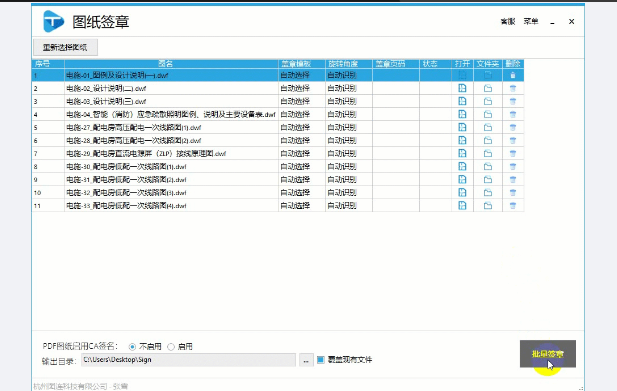
Task: Open file icon for 电施-32 row
Action: click(x=462, y=192)
